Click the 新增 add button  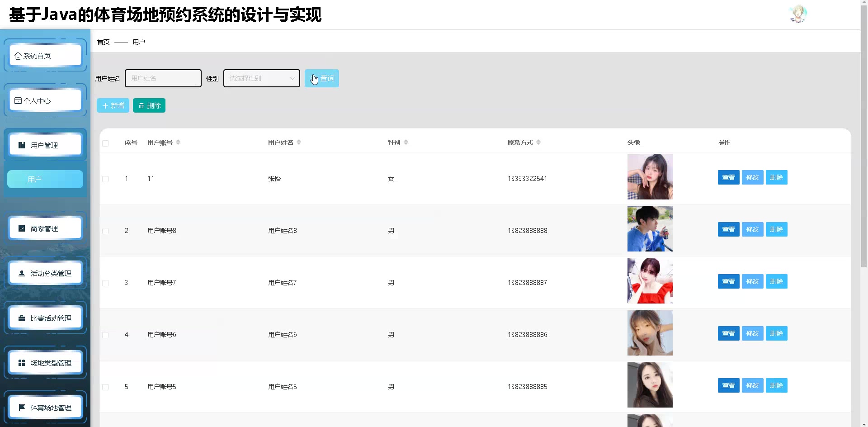(113, 105)
